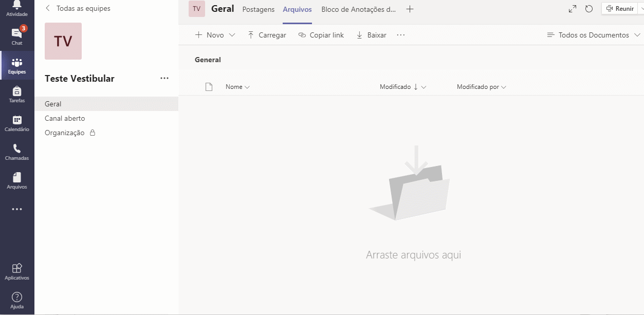Image resolution: width=644 pixels, height=315 pixels.
Task: Open the Aplicativos store icon
Action: (x=17, y=271)
